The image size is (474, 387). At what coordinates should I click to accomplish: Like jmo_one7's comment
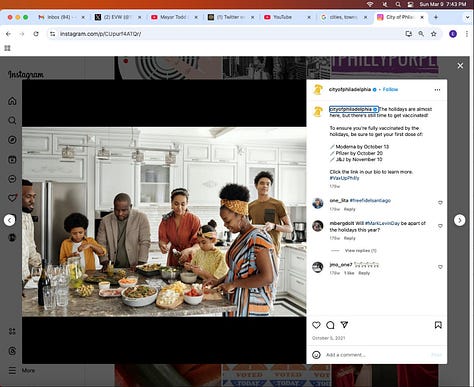coord(440,267)
